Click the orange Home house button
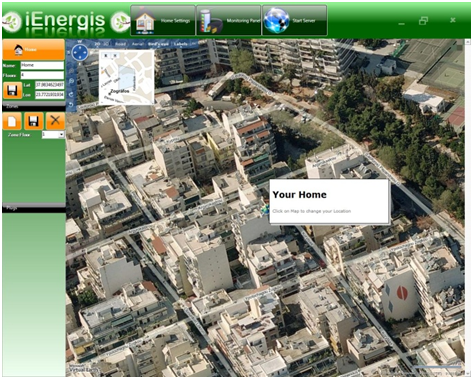Image resolution: width=473 pixels, height=379 pixels. [x=34, y=49]
